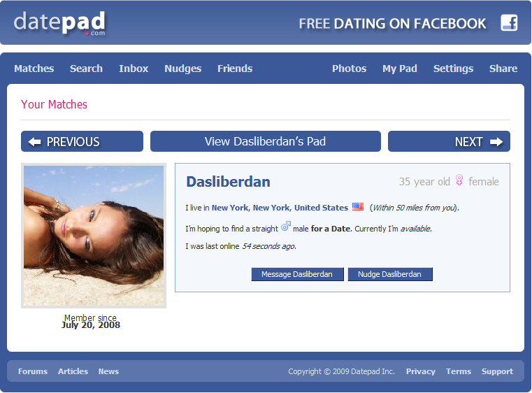This screenshot has width=532, height=393.
Task: Click the left arrow on PREVIOUS
Action: tap(35, 141)
